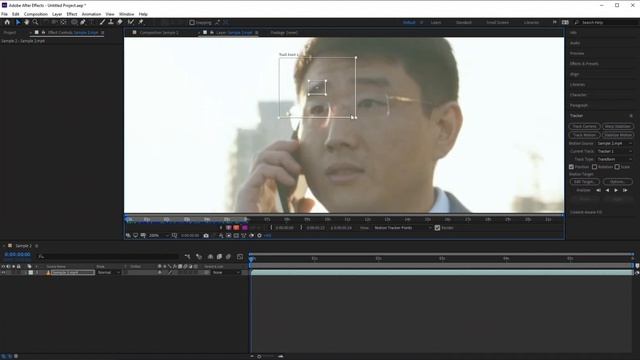Open the File menu
Viewport: 640px width, 360px height.
[x=4, y=14]
